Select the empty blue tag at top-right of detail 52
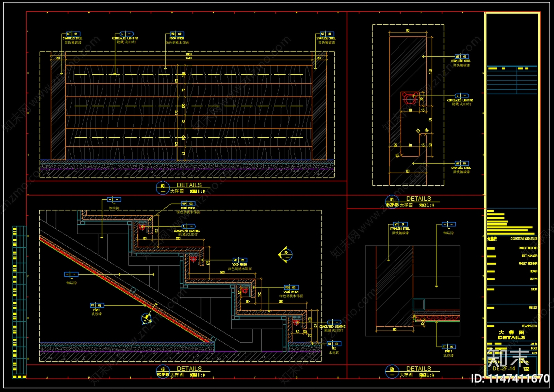The image size is (554, 392). [x=449, y=224]
